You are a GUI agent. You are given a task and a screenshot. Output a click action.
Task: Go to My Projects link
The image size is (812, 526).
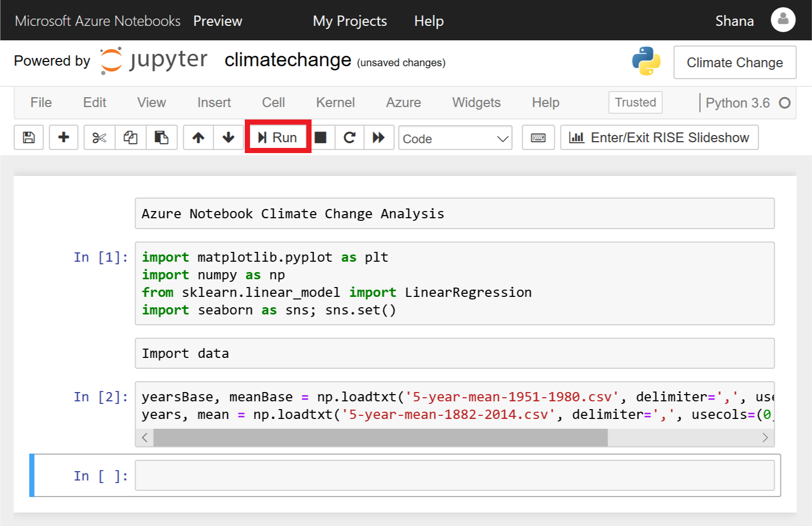click(x=350, y=21)
